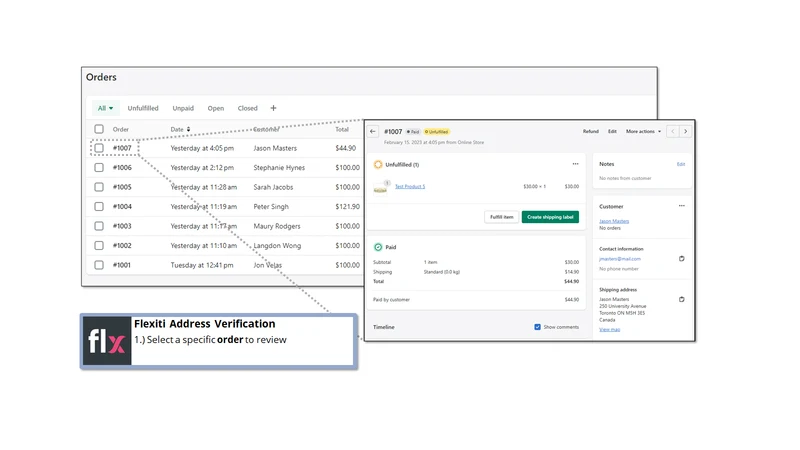Open the Unfulfilled card three-dot menu
Screen dimensions: 800x450
[575, 164]
